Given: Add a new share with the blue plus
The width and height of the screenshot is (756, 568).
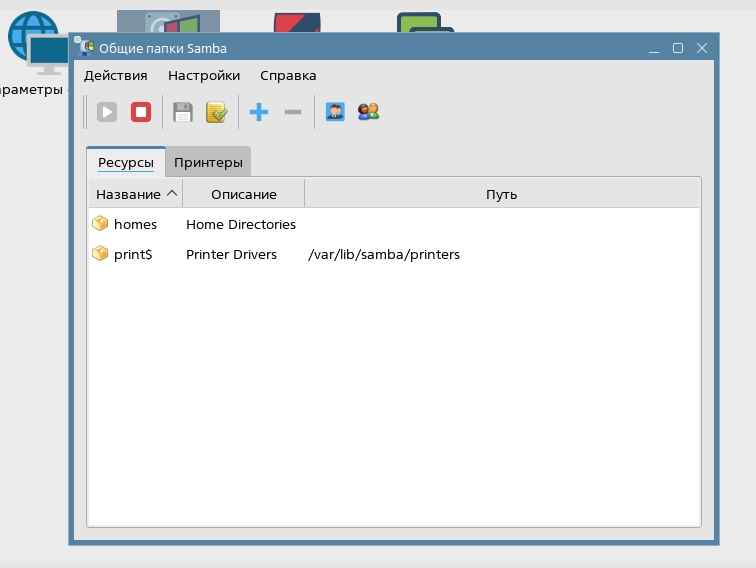Looking at the screenshot, I should coord(259,112).
